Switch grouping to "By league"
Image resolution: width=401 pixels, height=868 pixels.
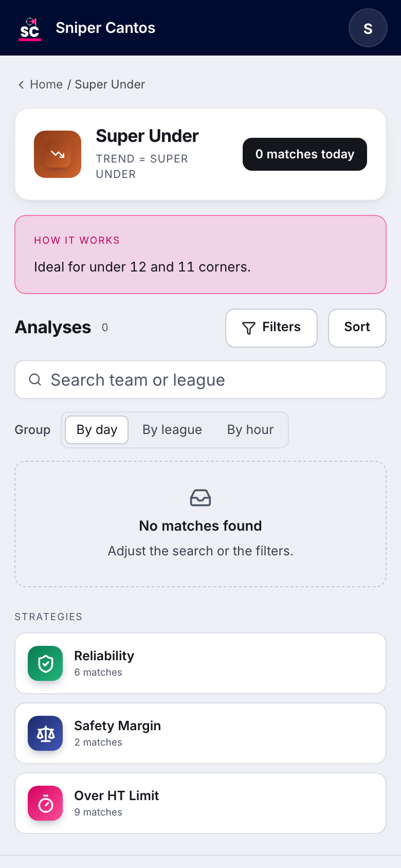point(172,430)
